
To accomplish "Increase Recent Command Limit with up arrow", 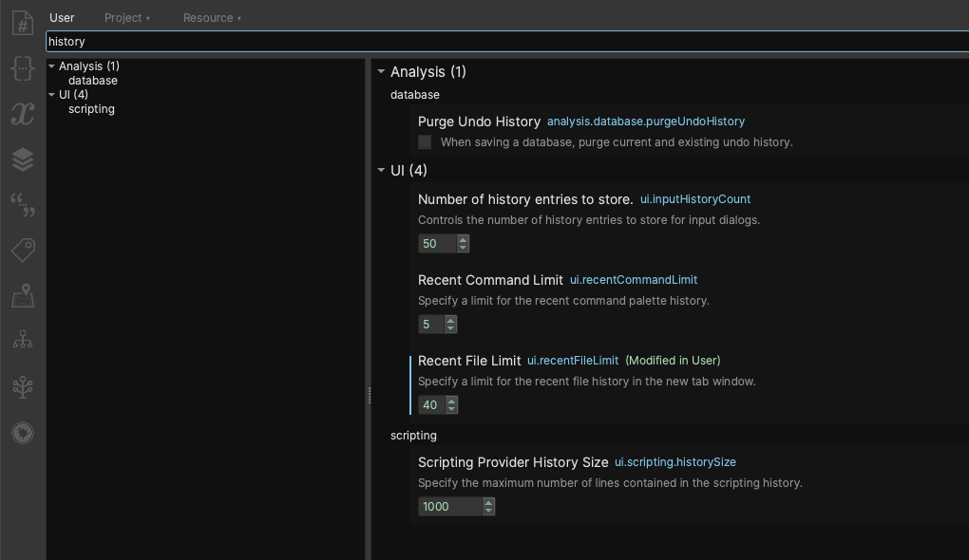I will click(x=450, y=320).
